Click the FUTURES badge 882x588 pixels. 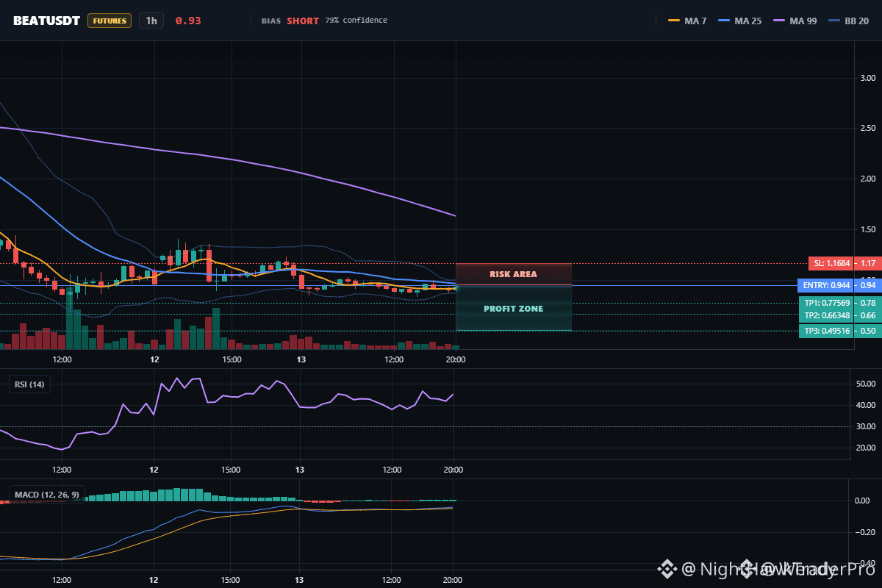tap(110, 21)
